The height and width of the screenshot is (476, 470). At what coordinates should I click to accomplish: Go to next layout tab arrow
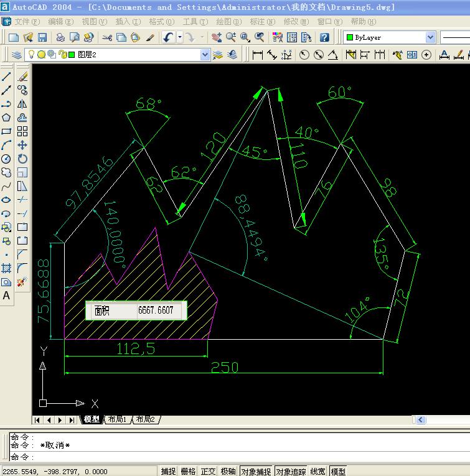click(60, 420)
